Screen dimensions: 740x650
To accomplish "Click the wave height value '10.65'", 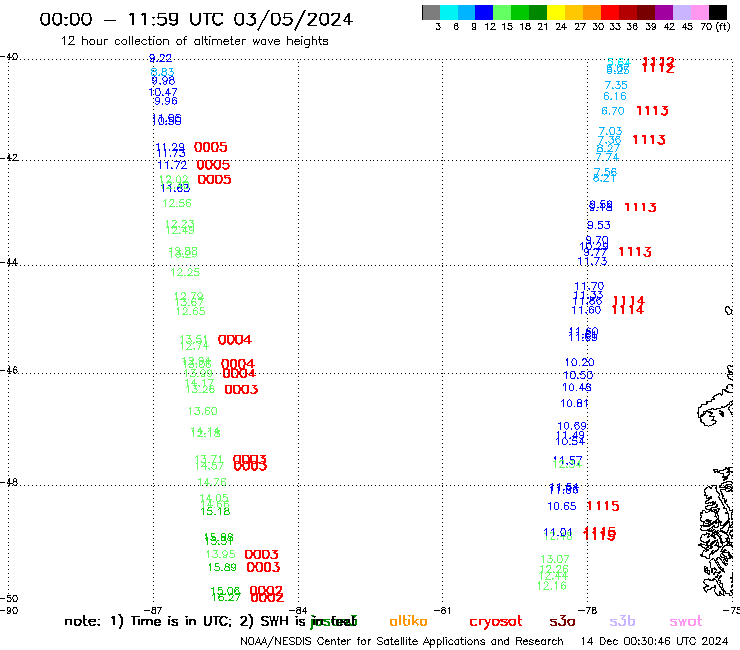I will (x=562, y=506).
